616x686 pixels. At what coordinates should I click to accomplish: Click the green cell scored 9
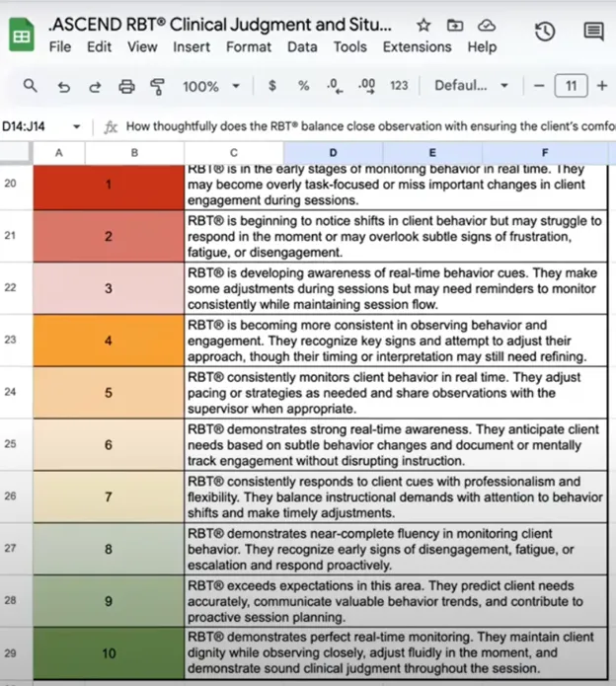[x=109, y=601]
